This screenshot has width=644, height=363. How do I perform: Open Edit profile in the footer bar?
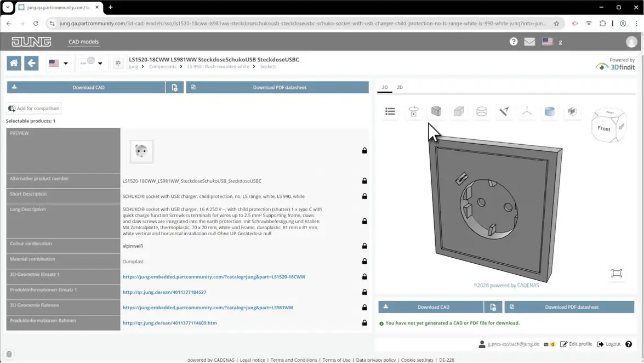576,344
